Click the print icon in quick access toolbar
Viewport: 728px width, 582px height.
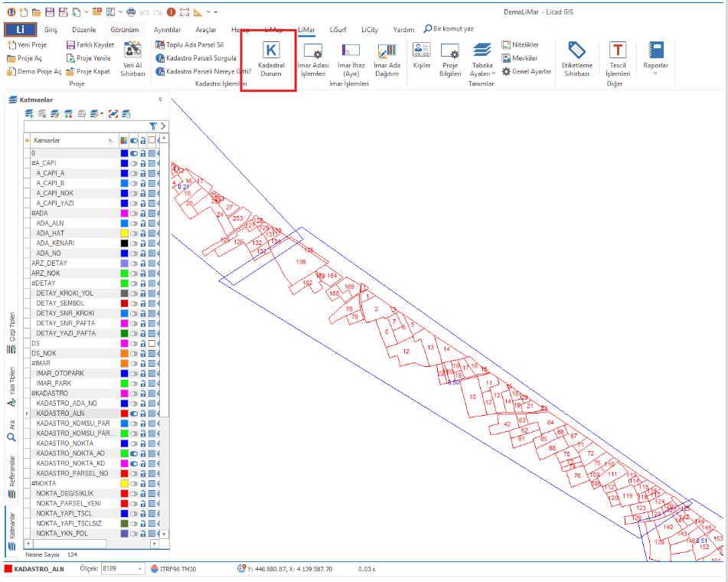131,12
